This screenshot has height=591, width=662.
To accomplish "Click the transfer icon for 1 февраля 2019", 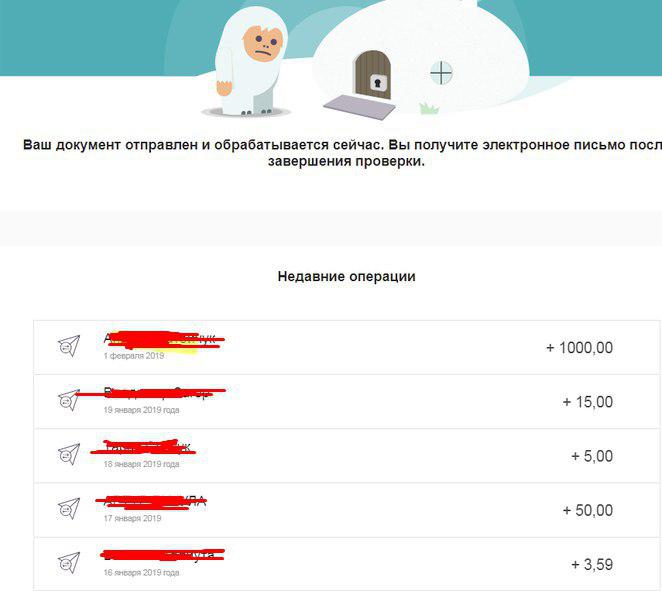I will [69, 346].
